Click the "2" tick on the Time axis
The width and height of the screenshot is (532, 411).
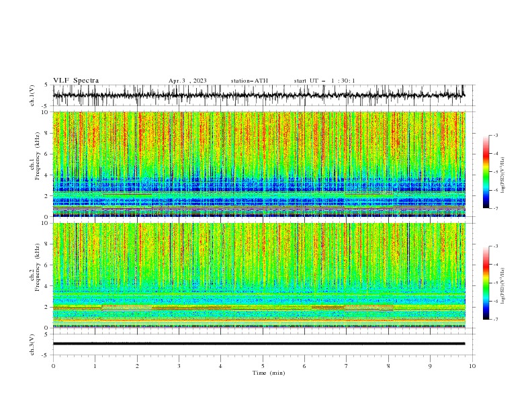pyautogui.click(x=137, y=366)
